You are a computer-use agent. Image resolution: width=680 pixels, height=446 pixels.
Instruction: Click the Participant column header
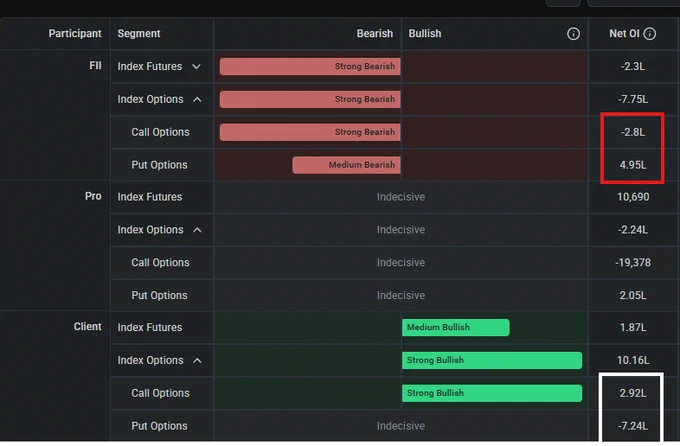click(x=75, y=33)
